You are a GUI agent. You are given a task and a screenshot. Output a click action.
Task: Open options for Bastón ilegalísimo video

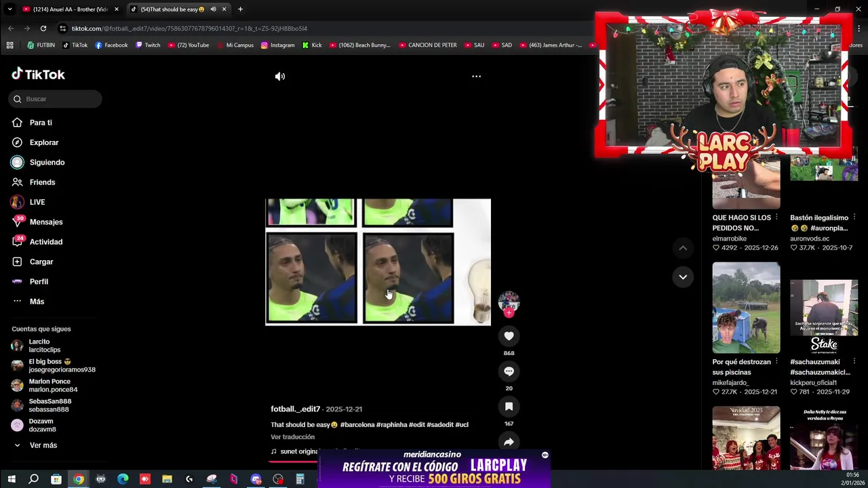click(854, 218)
